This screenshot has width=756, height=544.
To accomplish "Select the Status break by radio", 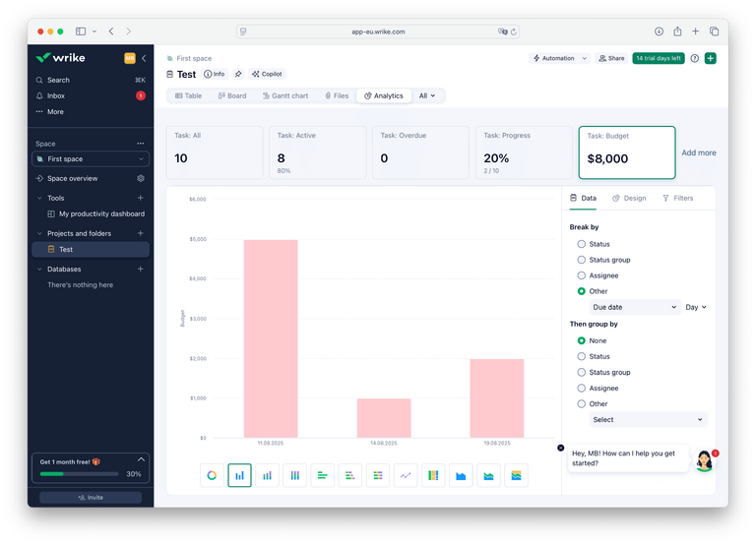I will (x=582, y=244).
